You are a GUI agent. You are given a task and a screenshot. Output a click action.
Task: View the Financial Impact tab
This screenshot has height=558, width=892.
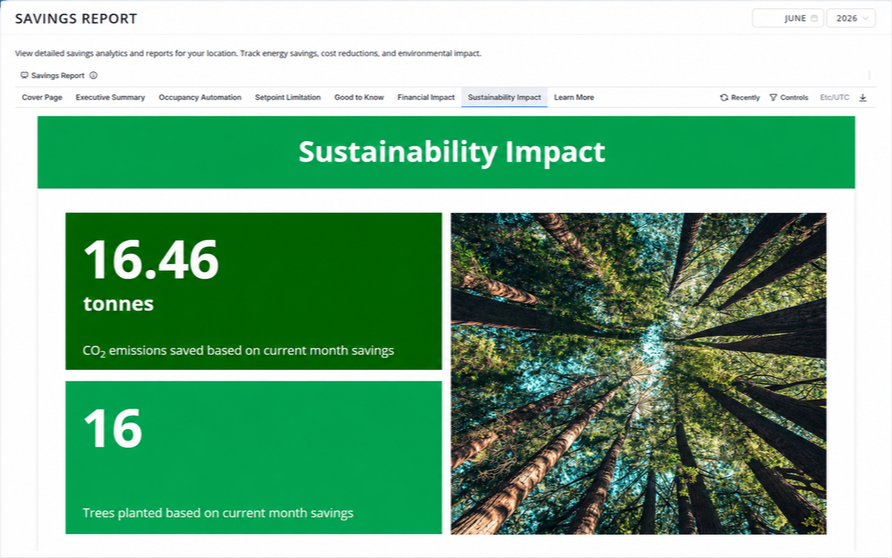pyautogui.click(x=426, y=97)
